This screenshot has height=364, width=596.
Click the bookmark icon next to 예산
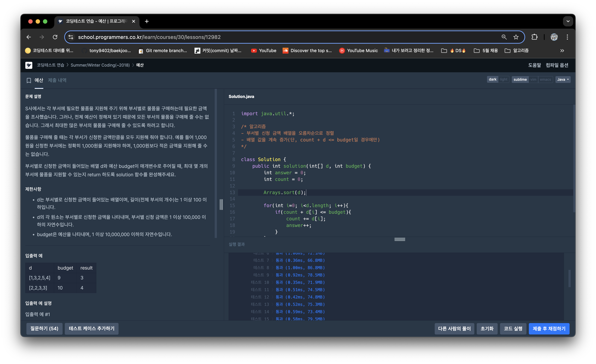29,80
